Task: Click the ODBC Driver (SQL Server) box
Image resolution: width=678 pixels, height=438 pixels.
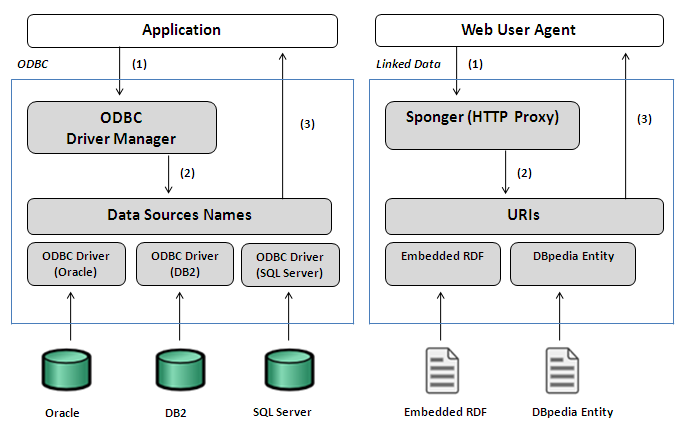Action: point(290,265)
